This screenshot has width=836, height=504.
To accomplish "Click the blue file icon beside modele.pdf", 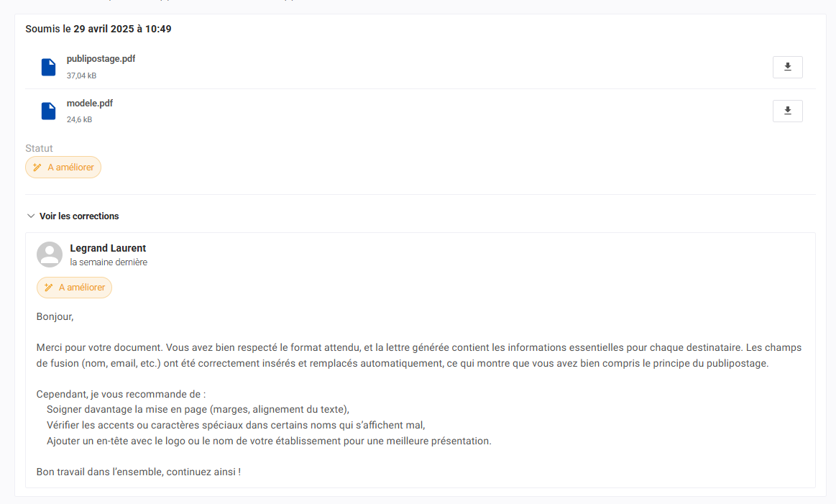I will pos(48,111).
